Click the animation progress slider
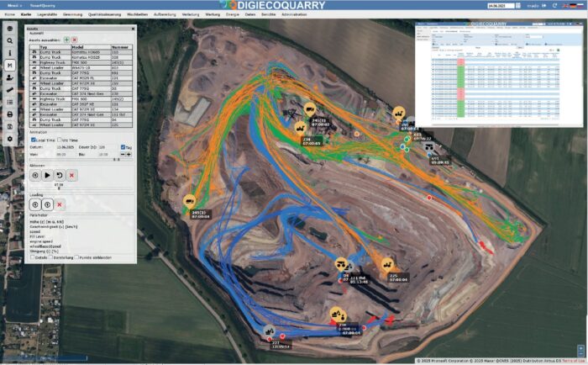The image size is (588, 365). point(81,188)
